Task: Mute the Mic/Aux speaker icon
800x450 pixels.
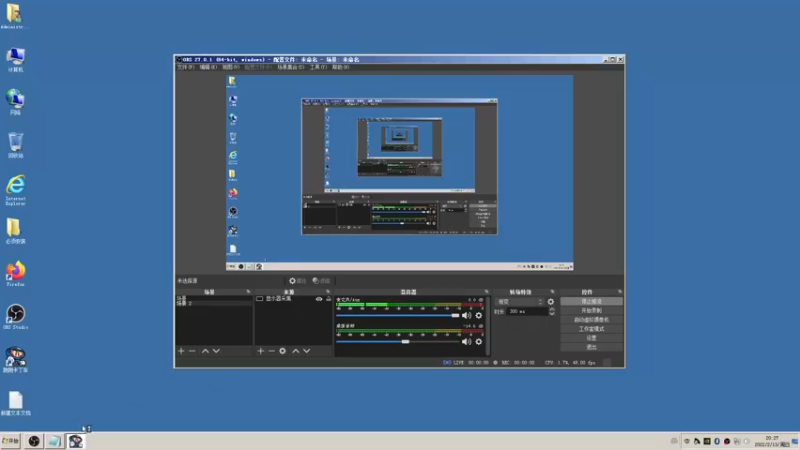Action: pyautogui.click(x=466, y=315)
